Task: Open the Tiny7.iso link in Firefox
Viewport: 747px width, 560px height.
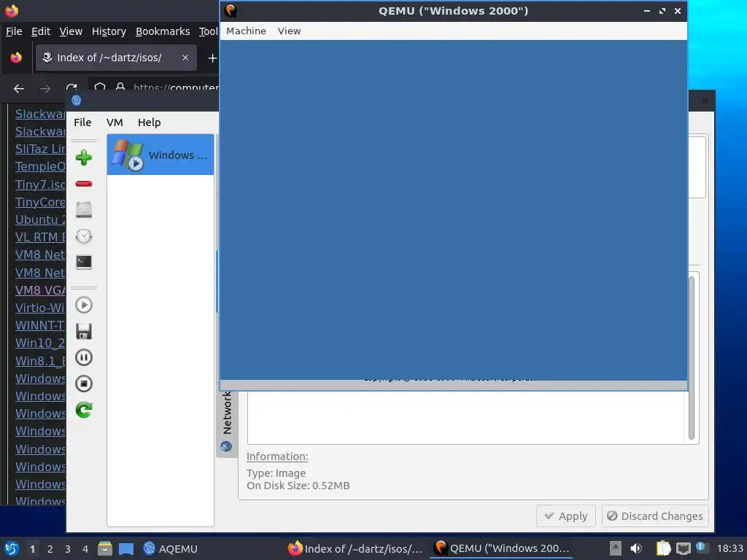Action: pos(40,184)
